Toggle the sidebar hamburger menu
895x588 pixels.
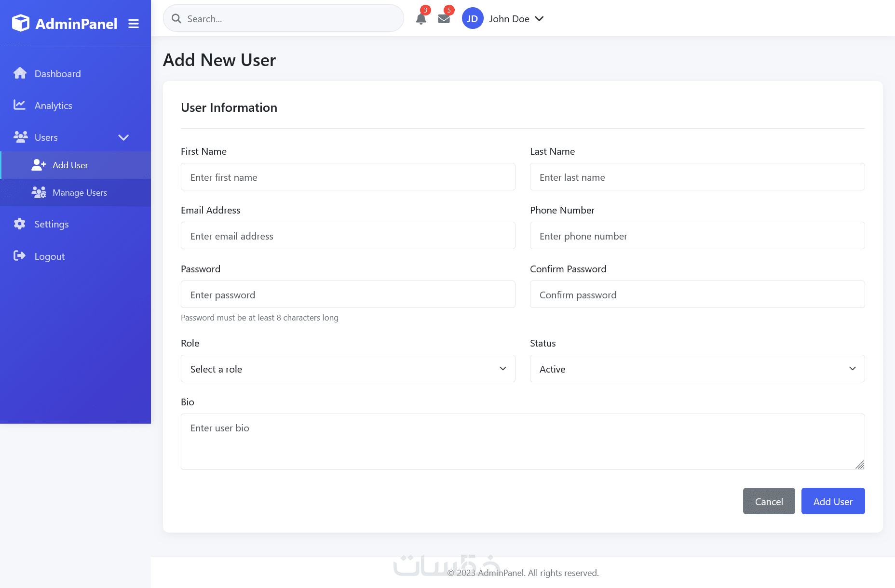pos(134,24)
